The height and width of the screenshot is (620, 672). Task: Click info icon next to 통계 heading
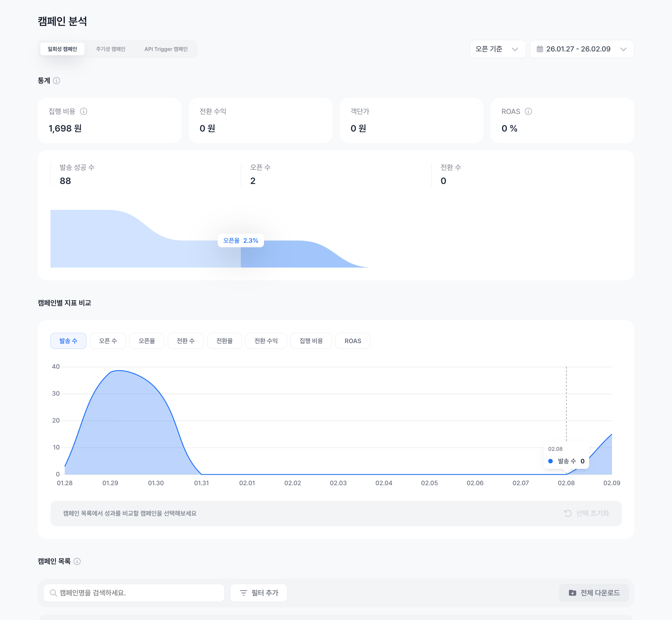tap(57, 81)
